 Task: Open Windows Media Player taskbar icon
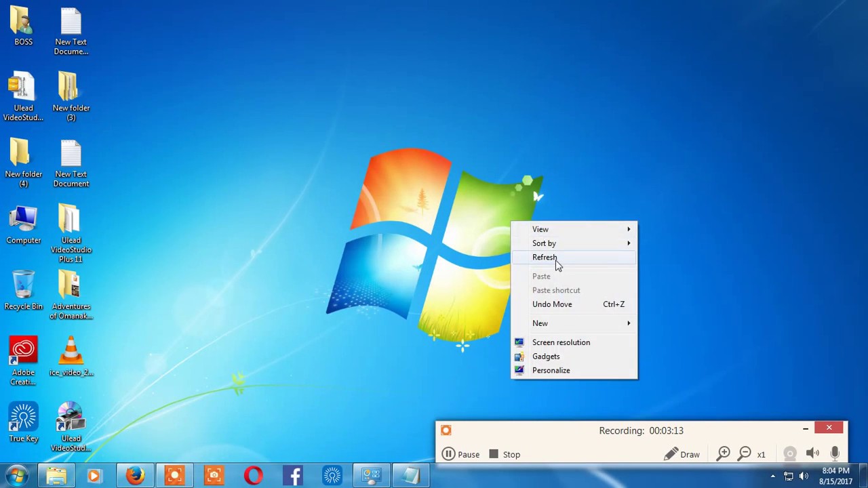point(94,476)
